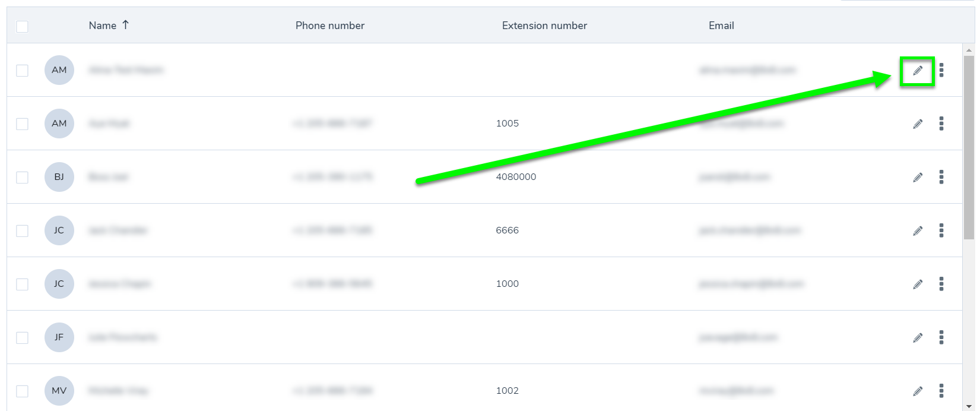980x411 pixels.
Task: Open the three-dot menu in the MV row
Action: pos(941,391)
